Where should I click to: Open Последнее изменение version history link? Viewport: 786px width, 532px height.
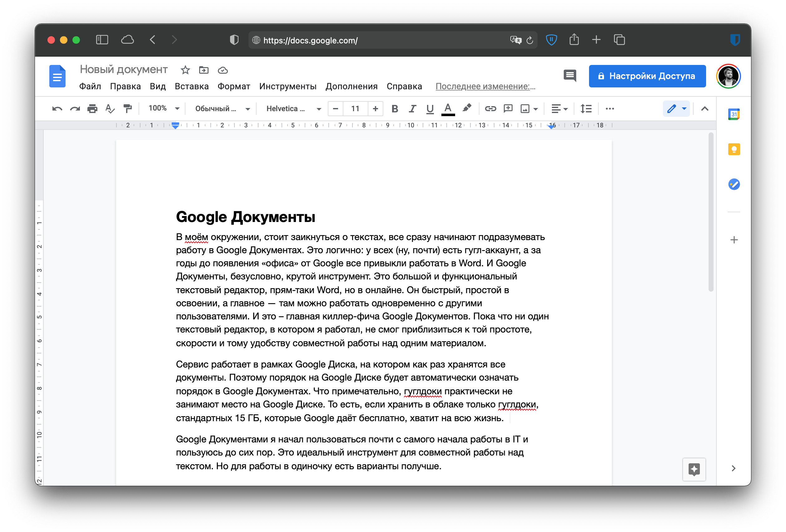click(x=485, y=86)
